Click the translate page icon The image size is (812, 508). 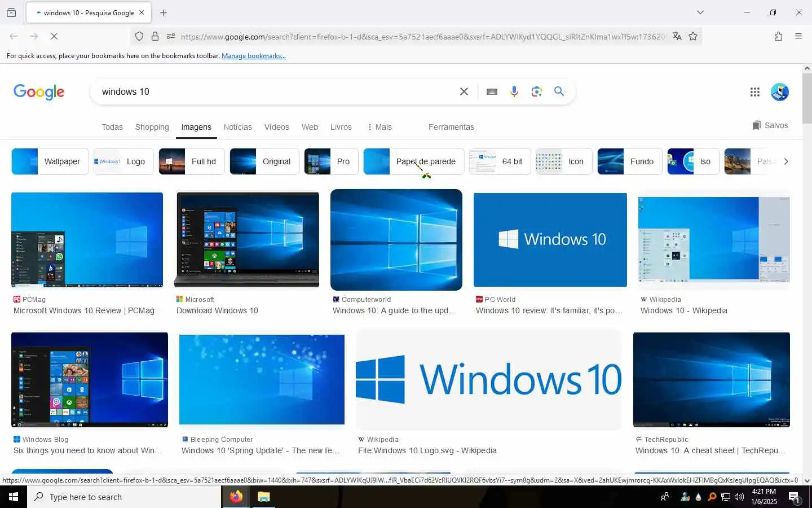677,36
